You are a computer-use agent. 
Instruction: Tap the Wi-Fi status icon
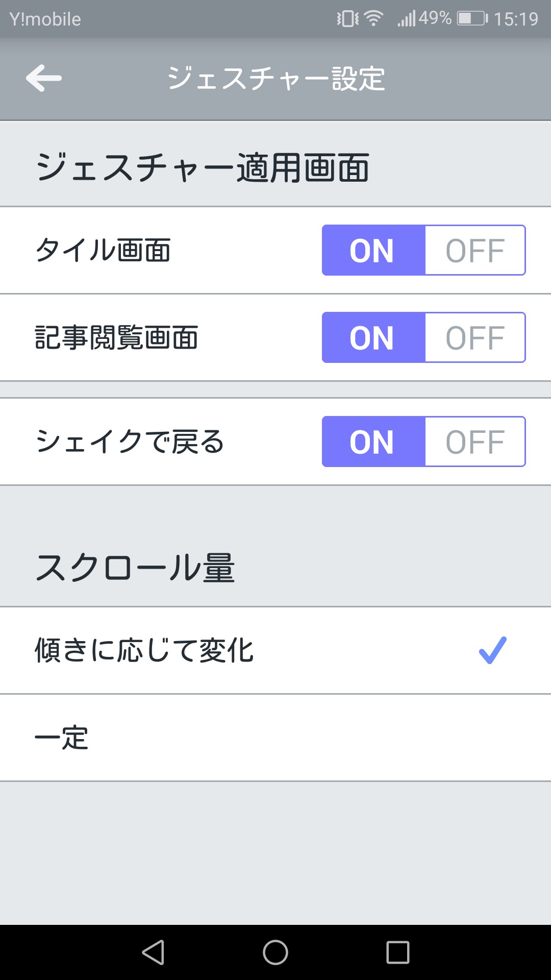[374, 19]
